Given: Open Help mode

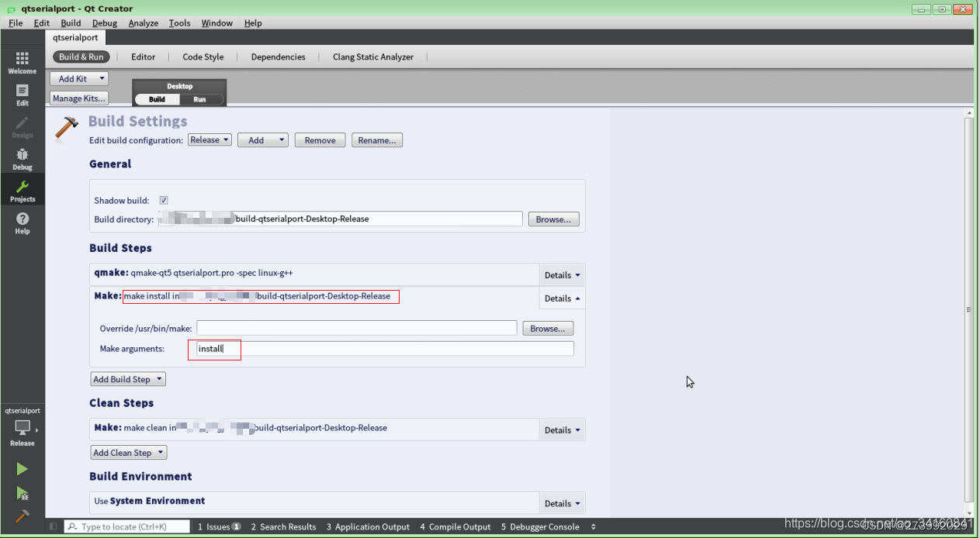Looking at the screenshot, I should tap(23, 223).
